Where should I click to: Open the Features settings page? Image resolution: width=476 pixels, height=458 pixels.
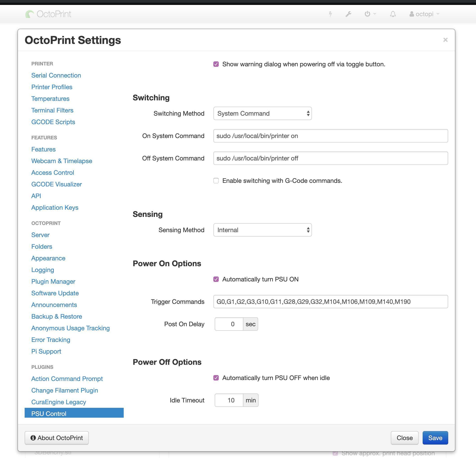[x=43, y=149]
